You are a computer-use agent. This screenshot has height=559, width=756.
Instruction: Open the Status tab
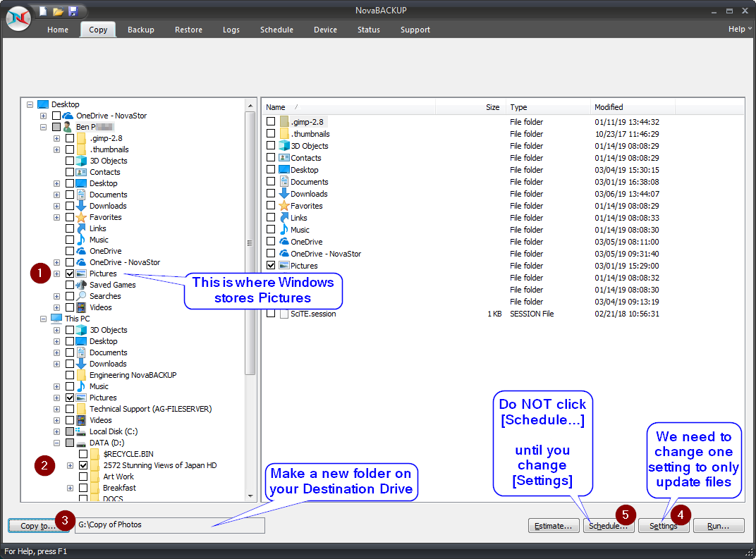click(x=369, y=30)
